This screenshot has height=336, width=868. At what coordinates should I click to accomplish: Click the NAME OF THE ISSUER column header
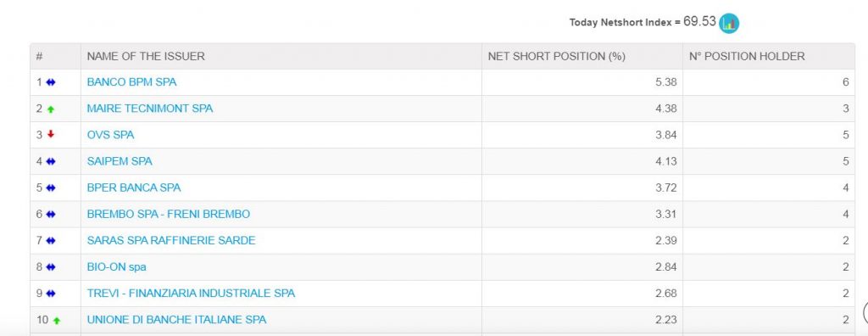146,56
